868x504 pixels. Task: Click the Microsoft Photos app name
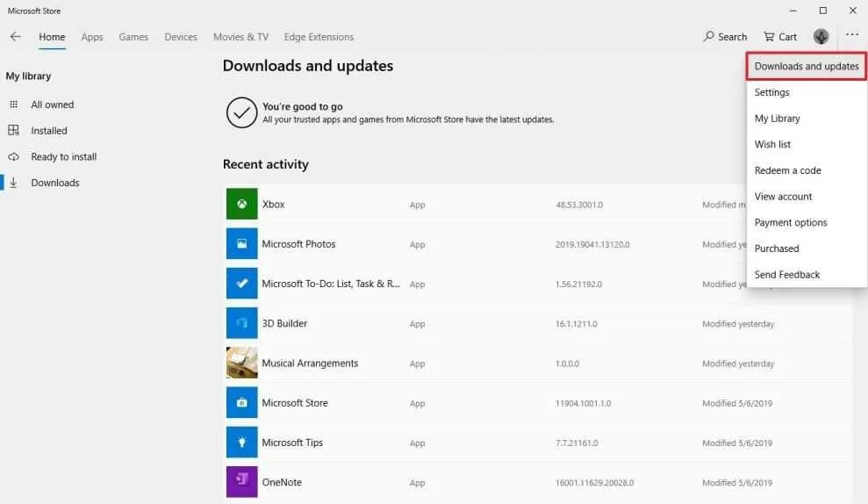point(299,244)
